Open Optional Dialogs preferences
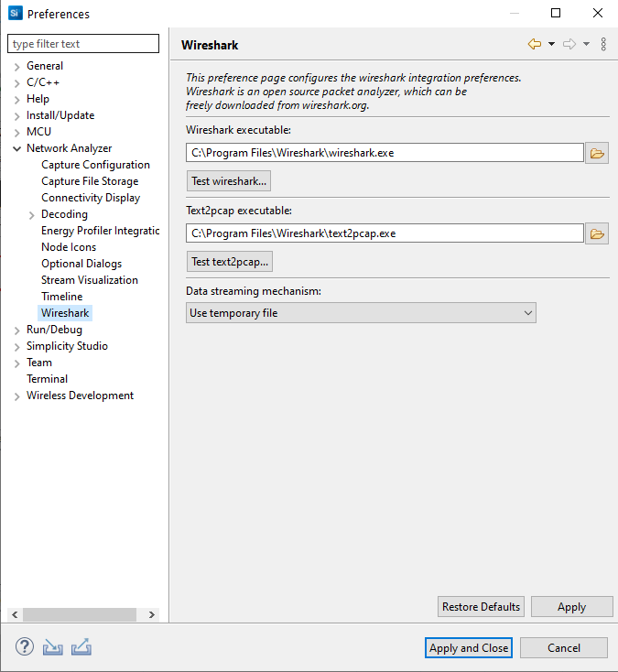Viewport: 618px width, 672px height. (81, 264)
